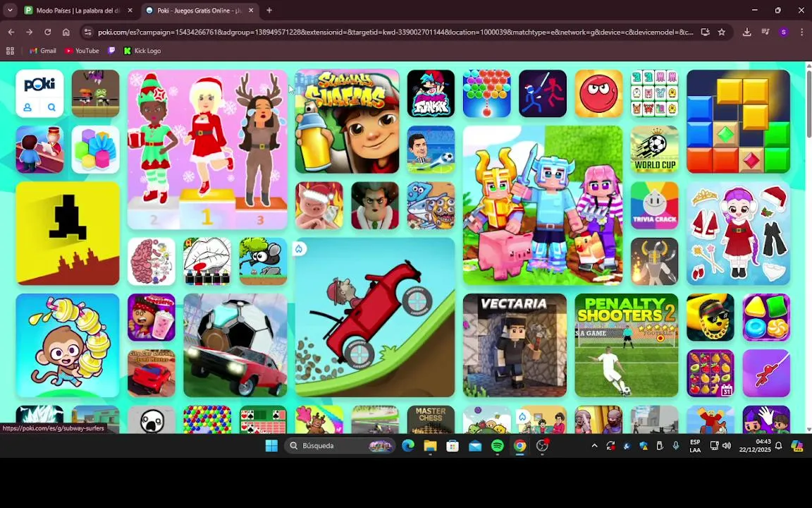Viewport: 812px width, 508px height.
Task: Open the volume control in system tray
Action: click(x=727, y=446)
